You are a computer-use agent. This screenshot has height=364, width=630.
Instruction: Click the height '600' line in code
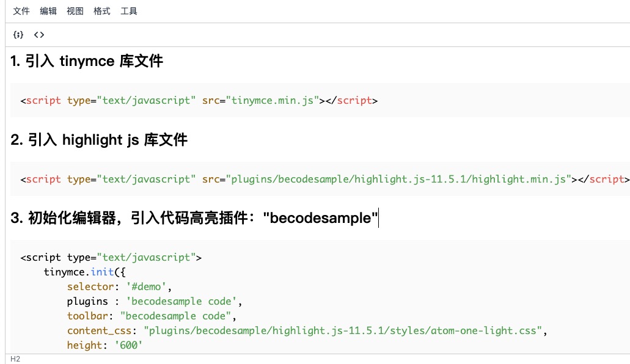[x=107, y=345]
